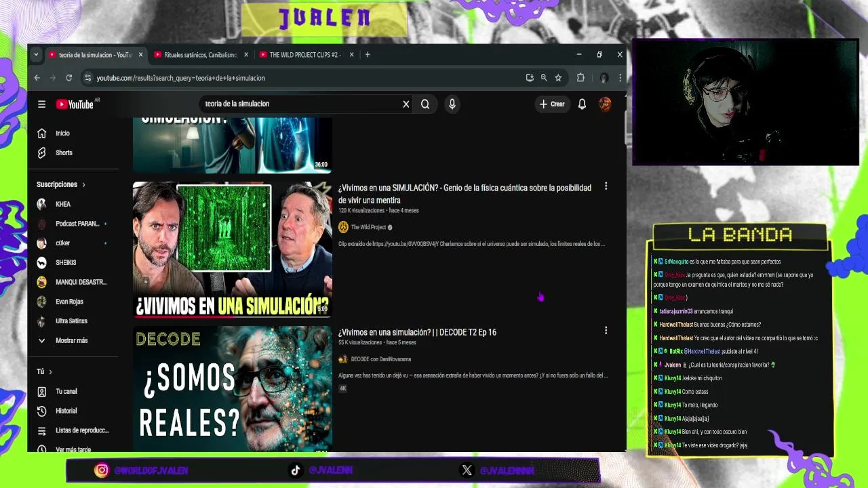The image size is (868, 488).
Task: Bookmark this page with the star
Action: (x=558, y=78)
